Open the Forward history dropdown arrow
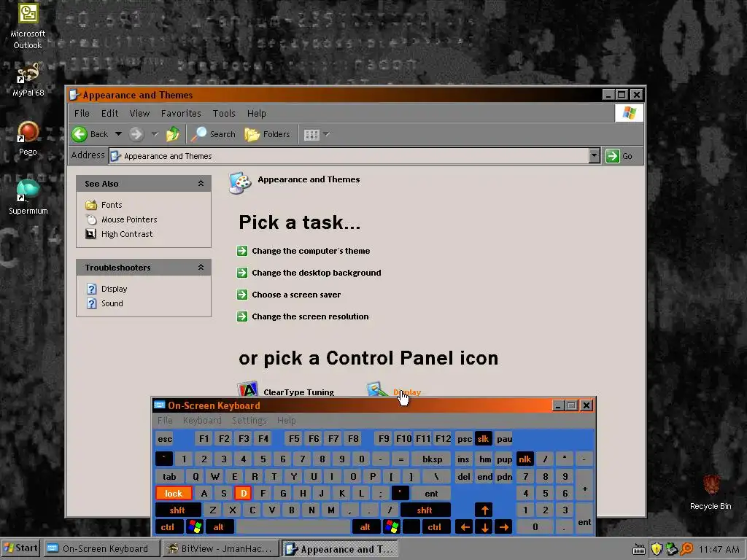Screen dimensions: 747x560 click(x=155, y=134)
